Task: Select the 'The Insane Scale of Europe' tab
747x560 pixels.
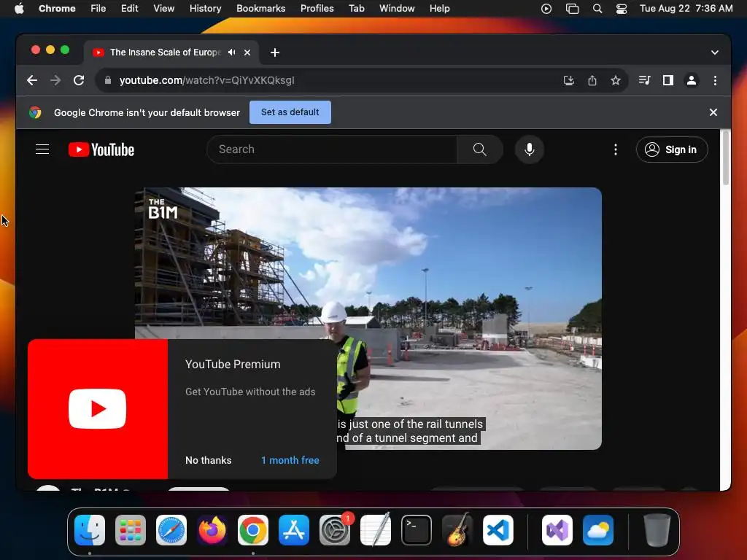Action: 164,52
